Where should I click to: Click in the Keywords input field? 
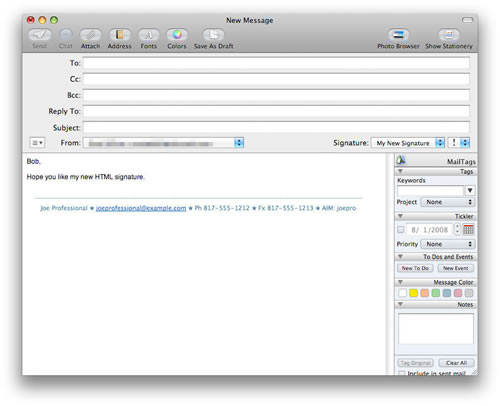[430, 190]
